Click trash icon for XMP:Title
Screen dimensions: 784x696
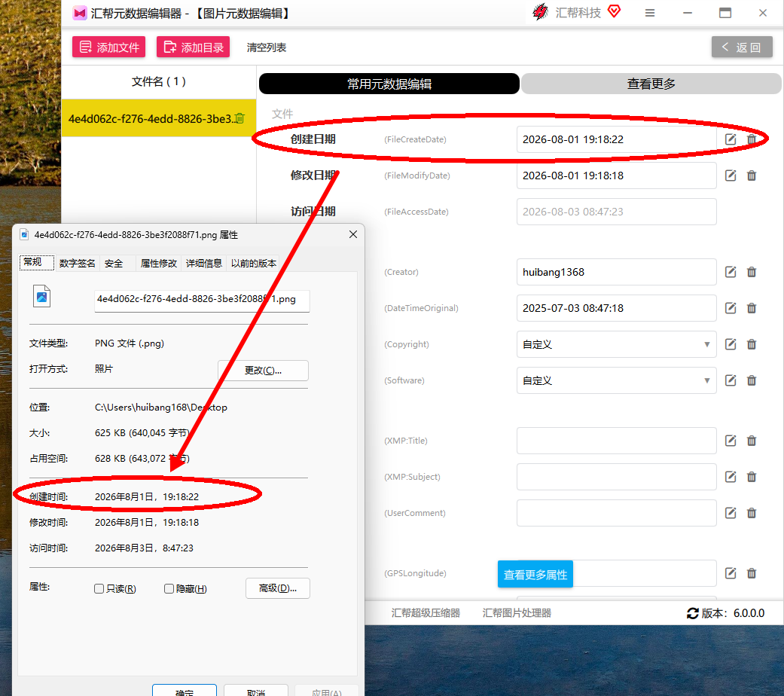click(x=752, y=441)
